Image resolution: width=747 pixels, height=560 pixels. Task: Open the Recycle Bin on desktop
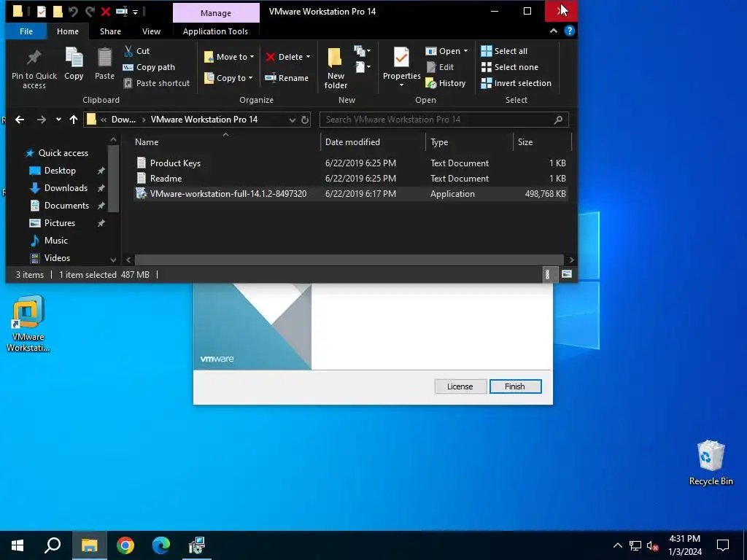tap(711, 463)
